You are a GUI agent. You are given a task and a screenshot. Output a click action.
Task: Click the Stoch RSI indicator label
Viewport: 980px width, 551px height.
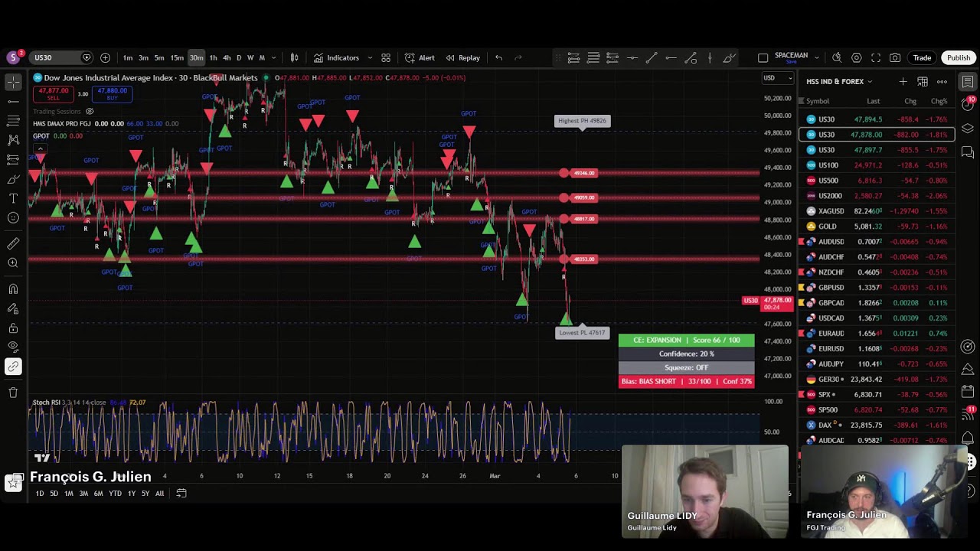46,403
